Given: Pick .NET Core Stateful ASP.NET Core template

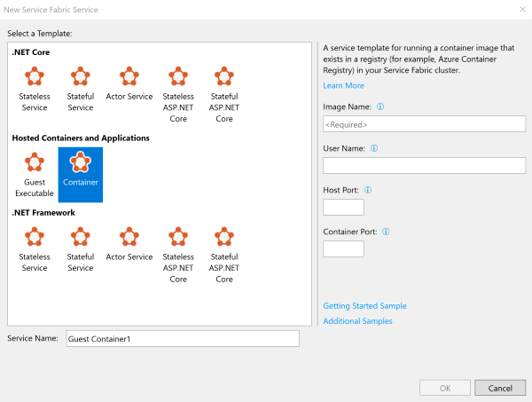Looking at the screenshot, I should [224, 94].
